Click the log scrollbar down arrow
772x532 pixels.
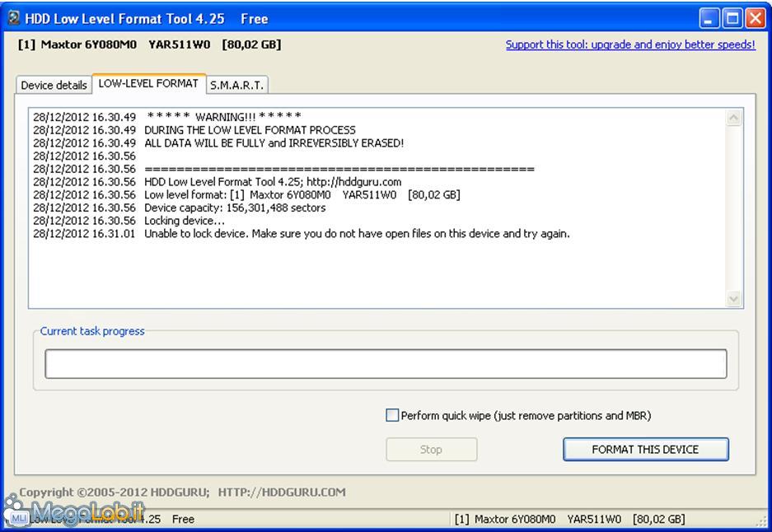tap(733, 298)
